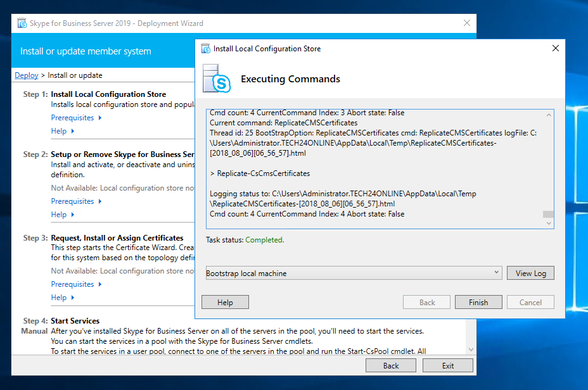Click the log output scrollbar thumb
The width and height of the screenshot is (588, 390).
548,215
